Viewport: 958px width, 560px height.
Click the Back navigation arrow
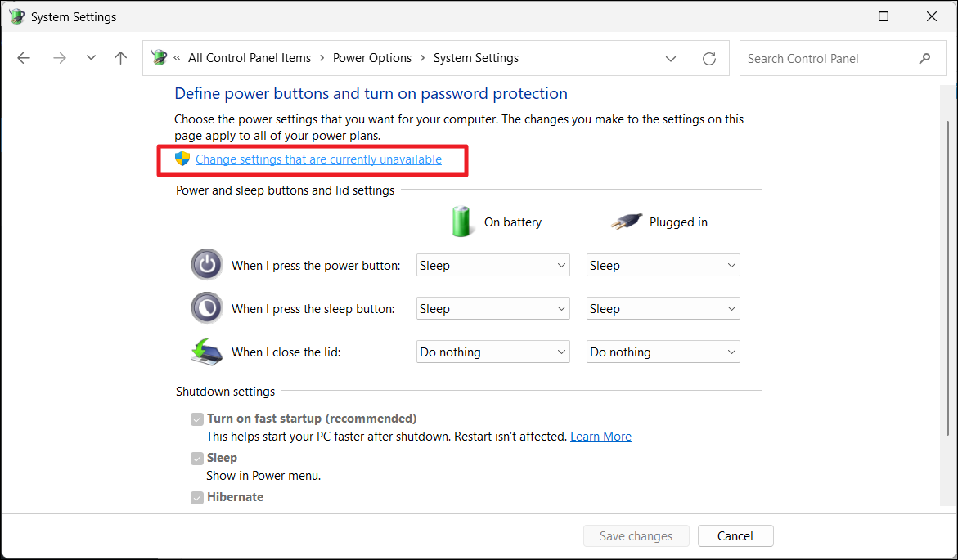[x=24, y=58]
